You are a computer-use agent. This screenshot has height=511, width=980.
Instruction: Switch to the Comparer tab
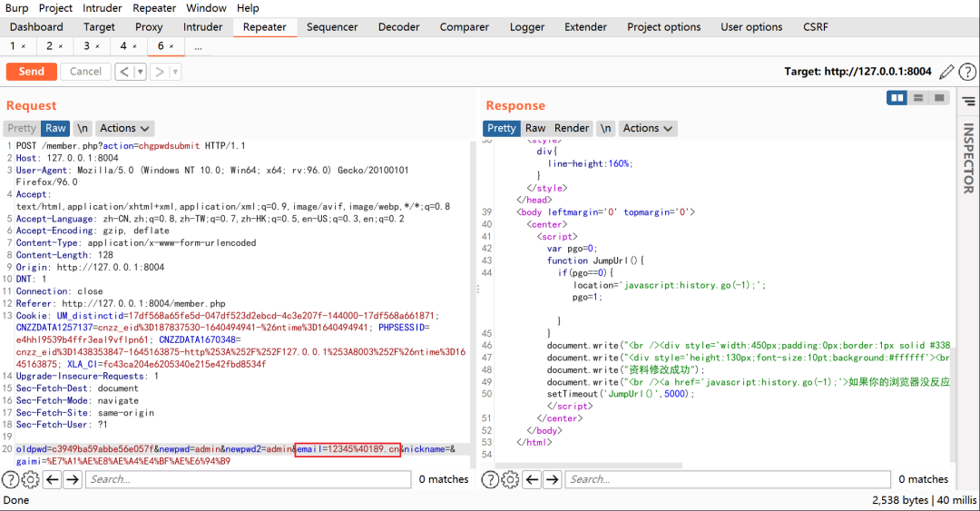click(465, 27)
